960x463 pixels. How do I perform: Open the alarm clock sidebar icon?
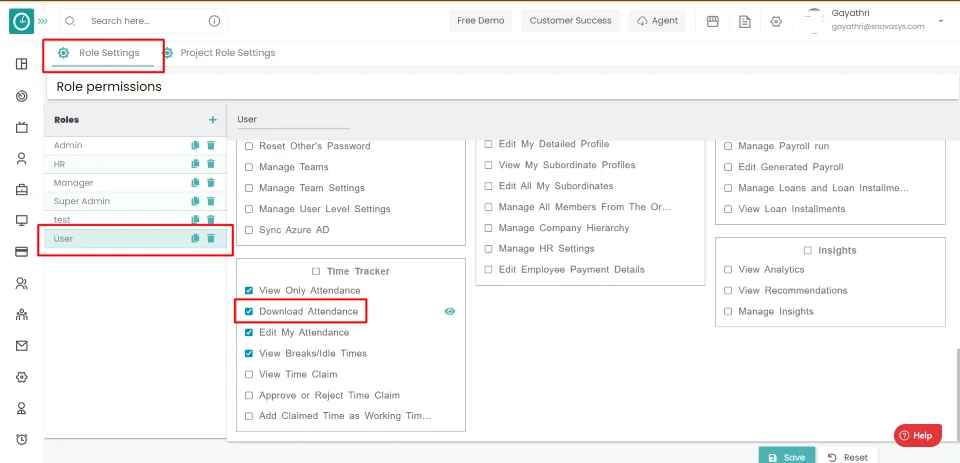21,440
